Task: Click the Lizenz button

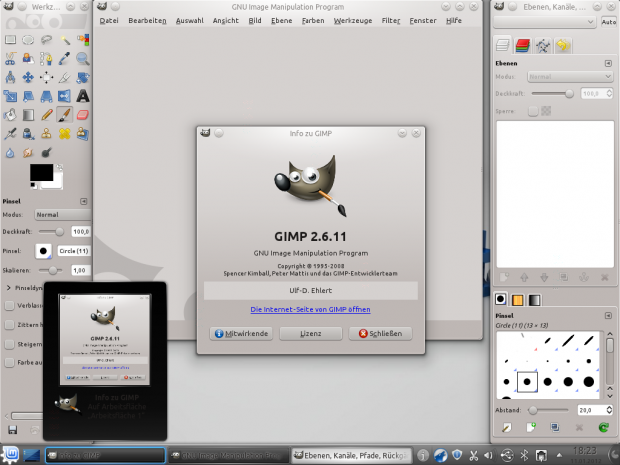Action: pos(311,334)
